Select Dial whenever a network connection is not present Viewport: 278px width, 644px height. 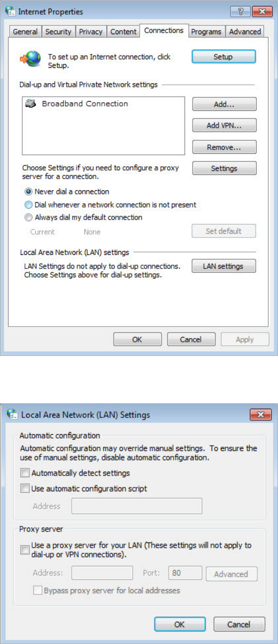click(28, 204)
